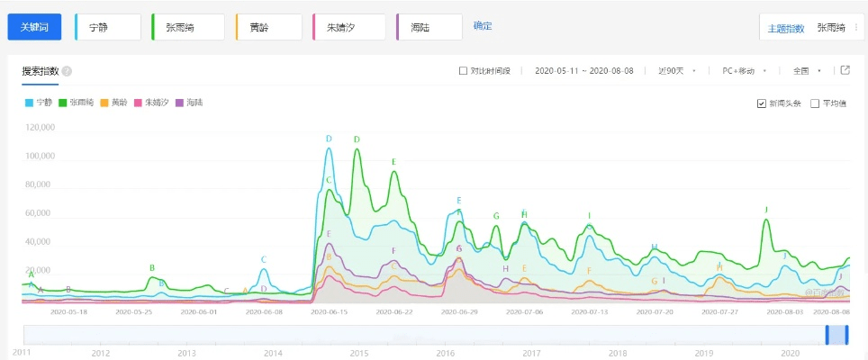
Task: Click the blue 关键词 button
Action: (x=34, y=27)
